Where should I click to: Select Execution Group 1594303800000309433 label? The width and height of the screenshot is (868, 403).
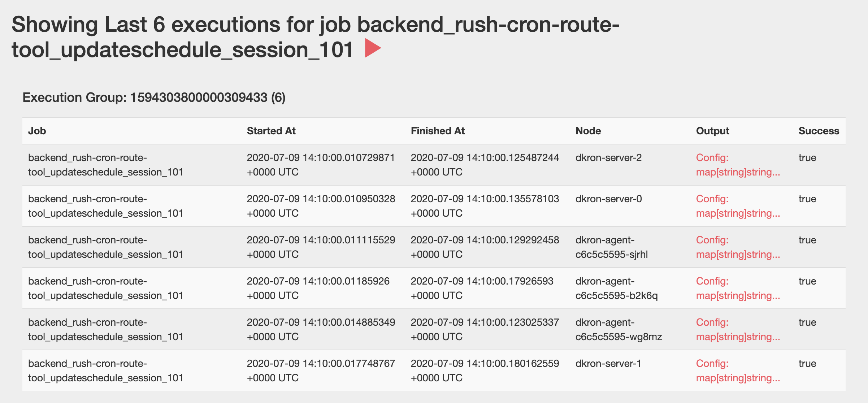154,97
